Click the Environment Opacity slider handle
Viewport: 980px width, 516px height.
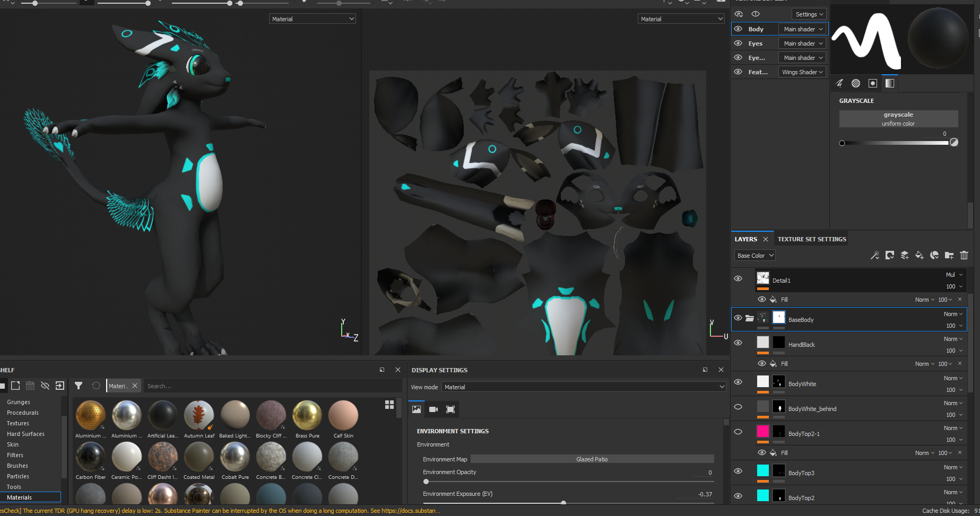pyautogui.click(x=426, y=482)
